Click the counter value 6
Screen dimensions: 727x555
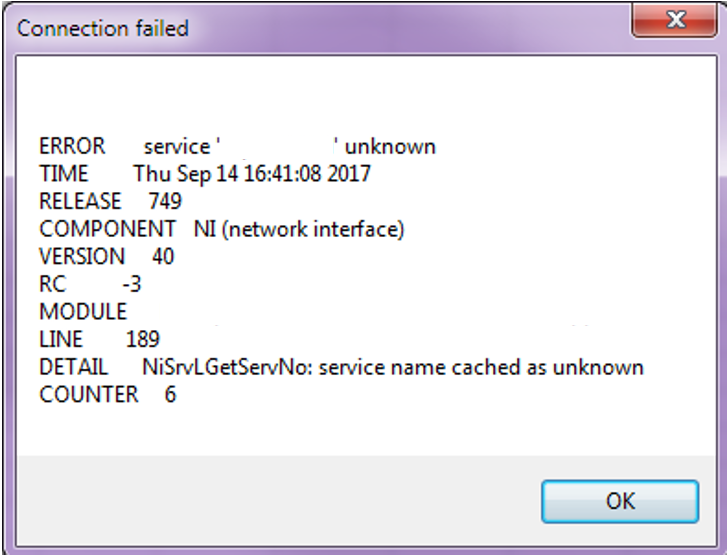(x=170, y=395)
